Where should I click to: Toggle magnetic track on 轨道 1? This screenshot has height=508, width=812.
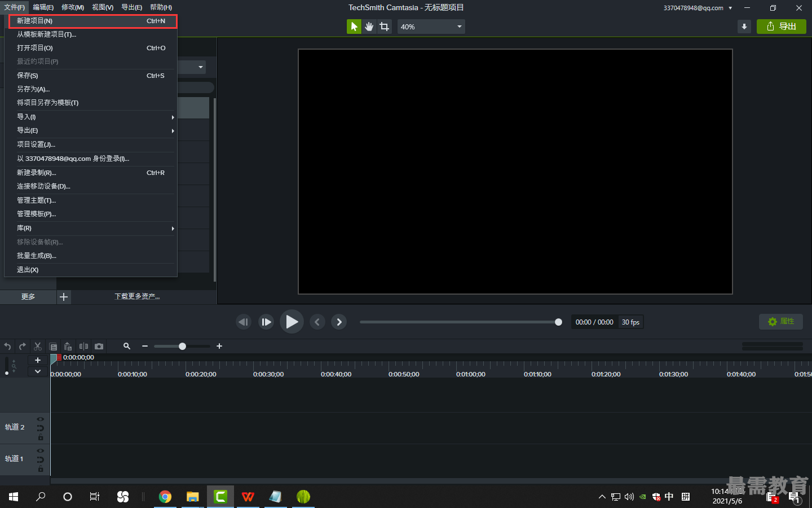coord(41,460)
